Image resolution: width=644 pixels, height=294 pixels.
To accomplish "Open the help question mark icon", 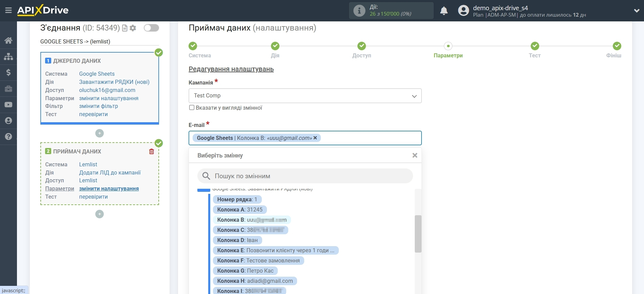I will 8,136.
